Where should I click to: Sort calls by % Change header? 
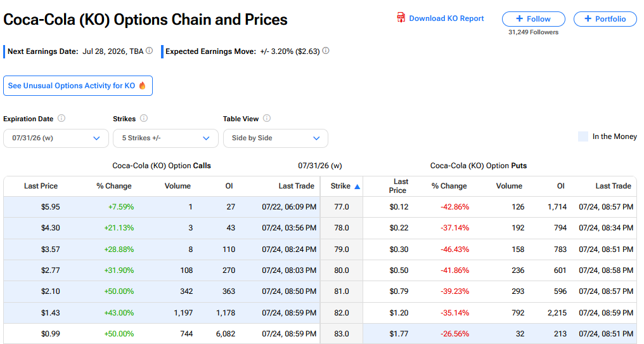pyautogui.click(x=113, y=186)
